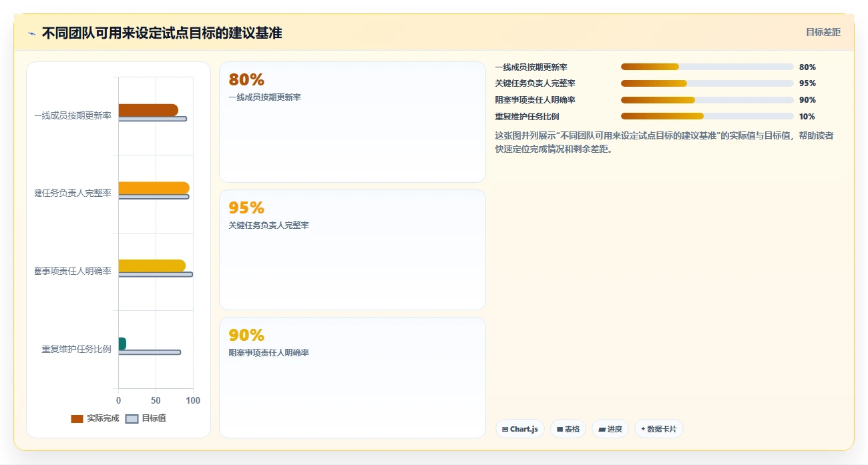Click the 实际完成 legend color box
The height and width of the screenshot is (465, 868).
(x=77, y=419)
